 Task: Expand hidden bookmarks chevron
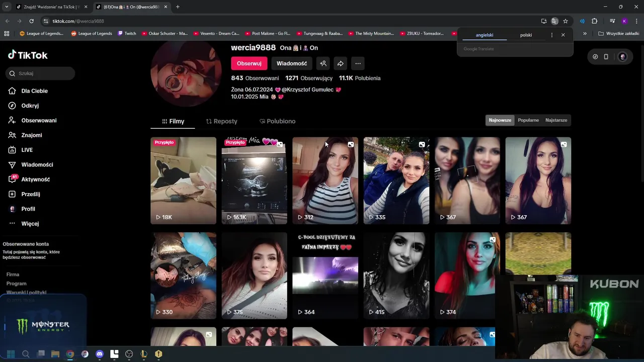coord(585,34)
